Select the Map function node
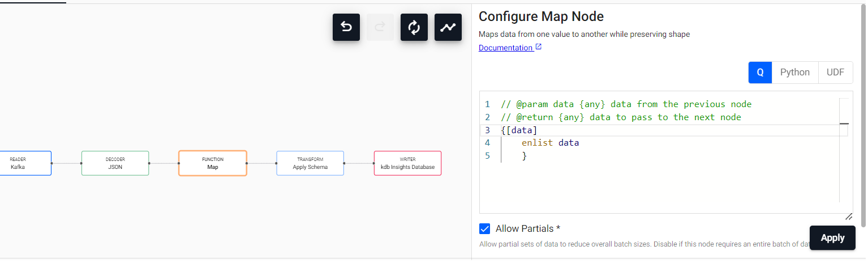This screenshot has height=263, width=868. [x=213, y=163]
